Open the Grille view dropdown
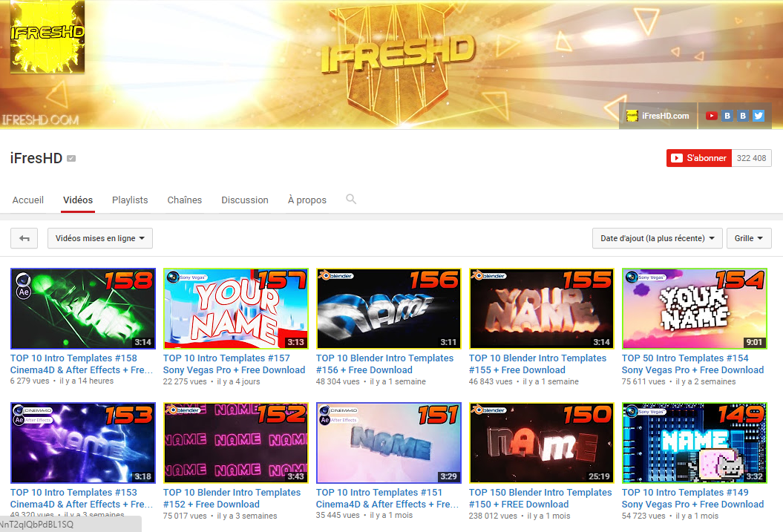The image size is (783, 532). point(749,238)
